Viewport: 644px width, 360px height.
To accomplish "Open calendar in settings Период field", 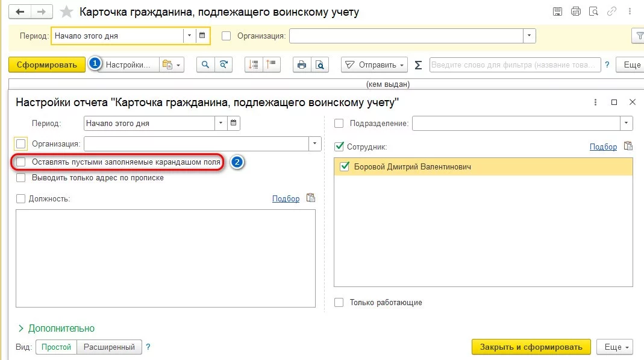I will [233, 123].
